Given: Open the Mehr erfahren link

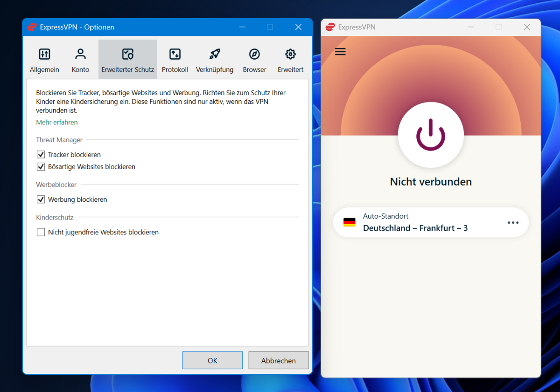Looking at the screenshot, I should coord(57,123).
